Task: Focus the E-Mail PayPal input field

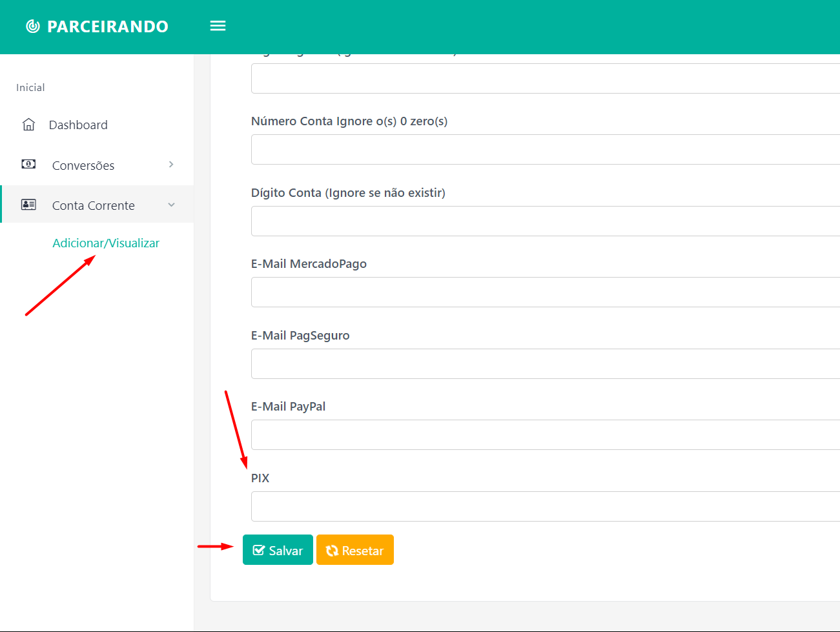Action: pyautogui.click(x=546, y=435)
